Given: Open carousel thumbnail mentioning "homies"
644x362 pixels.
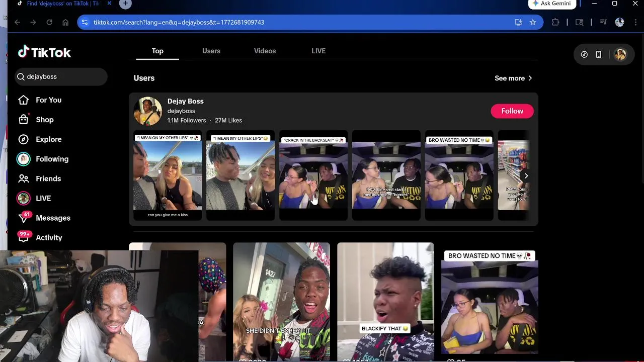Looking at the screenshot, I should (x=386, y=175).
